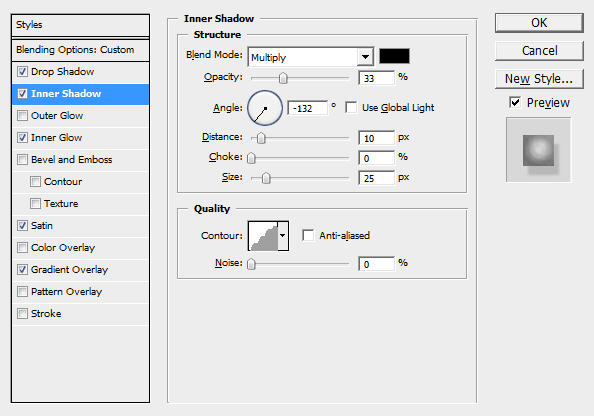Open the contour curve picker thumbnail
Viewport: 594px width, 416px height.
(x=263, y=236)
